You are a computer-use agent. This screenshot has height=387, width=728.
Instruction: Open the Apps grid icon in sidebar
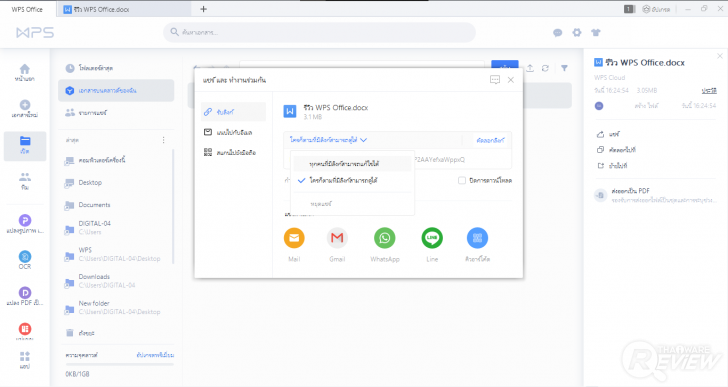point(25,356)
